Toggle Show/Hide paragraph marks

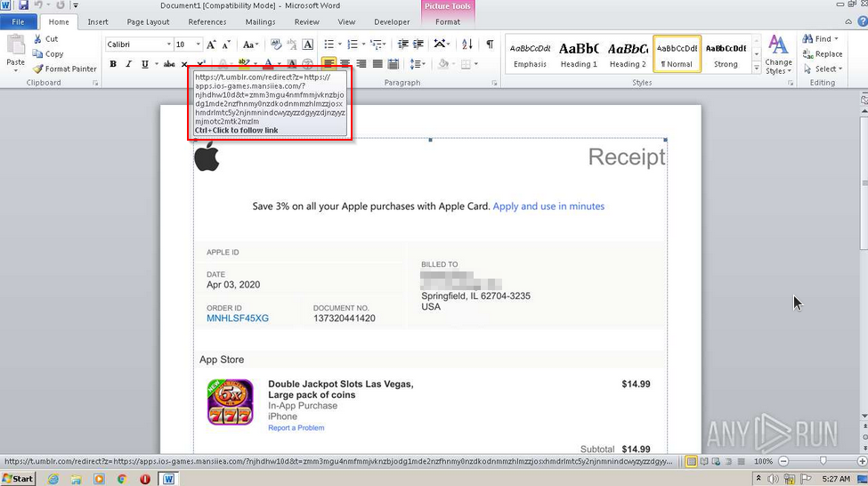click(490, 45)
